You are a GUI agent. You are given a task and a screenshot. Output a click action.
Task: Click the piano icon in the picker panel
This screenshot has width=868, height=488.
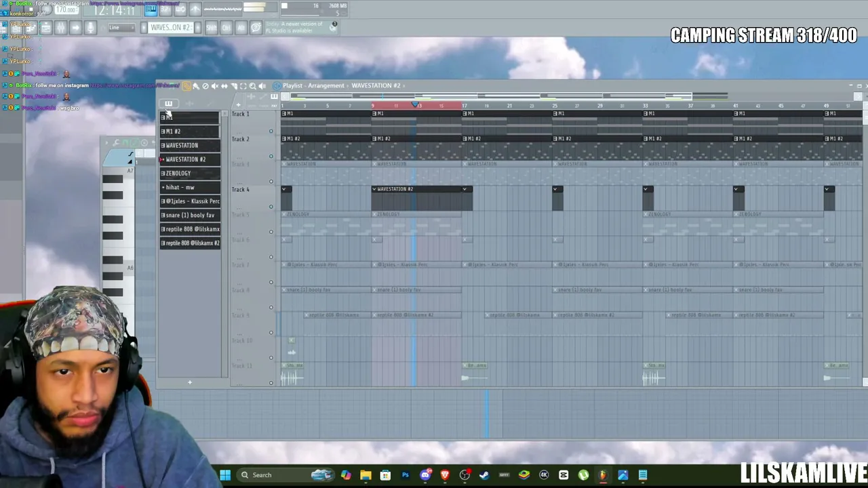(168, 104)
